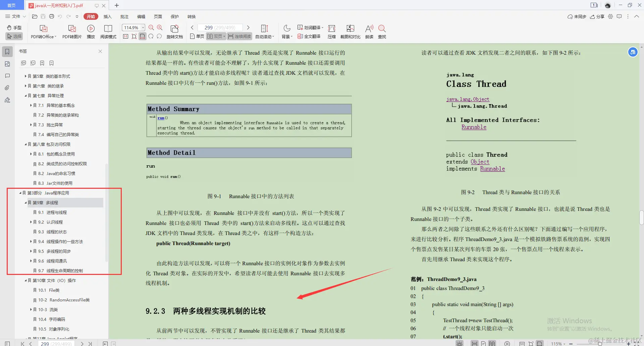Open 截图和对比 screenshot and compare

pos(350,32)
